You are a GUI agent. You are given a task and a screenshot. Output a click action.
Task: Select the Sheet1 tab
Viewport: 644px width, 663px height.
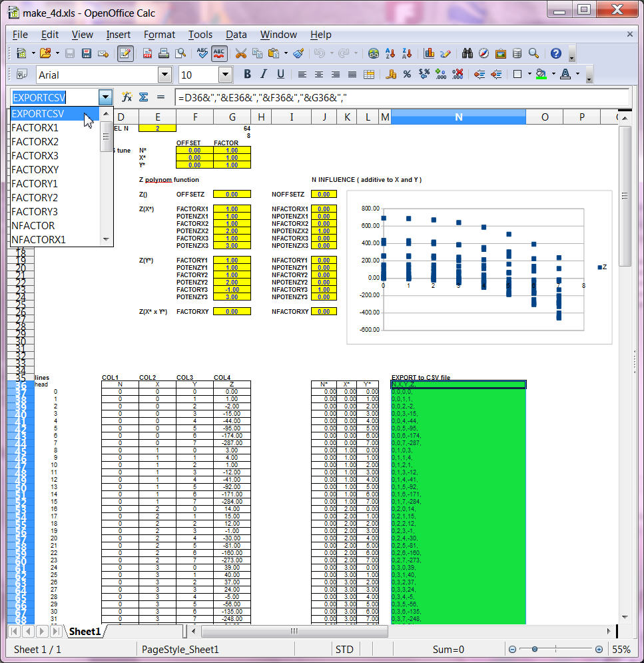pyautogui.click(x=84, y=631)
